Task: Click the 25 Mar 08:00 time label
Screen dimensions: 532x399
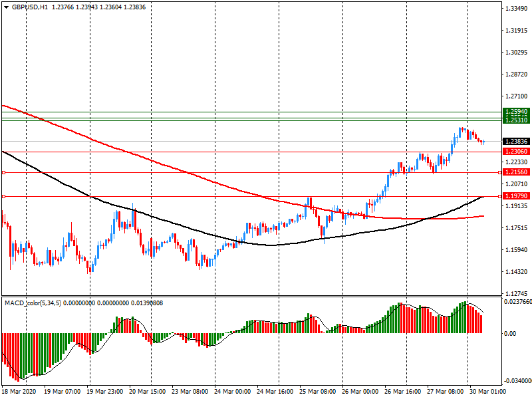Action: click(x=318, y=392)
